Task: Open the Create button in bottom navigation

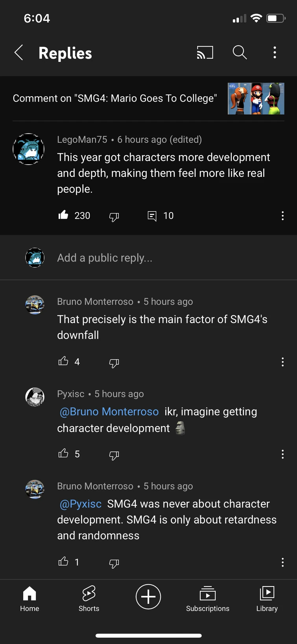Action: pos(148,596)
